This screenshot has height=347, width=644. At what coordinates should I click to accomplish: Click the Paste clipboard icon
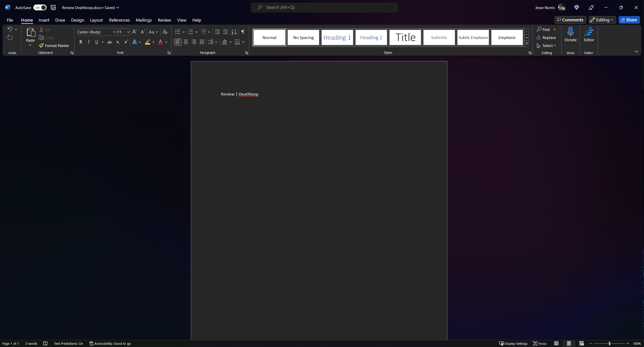[30, 32]
